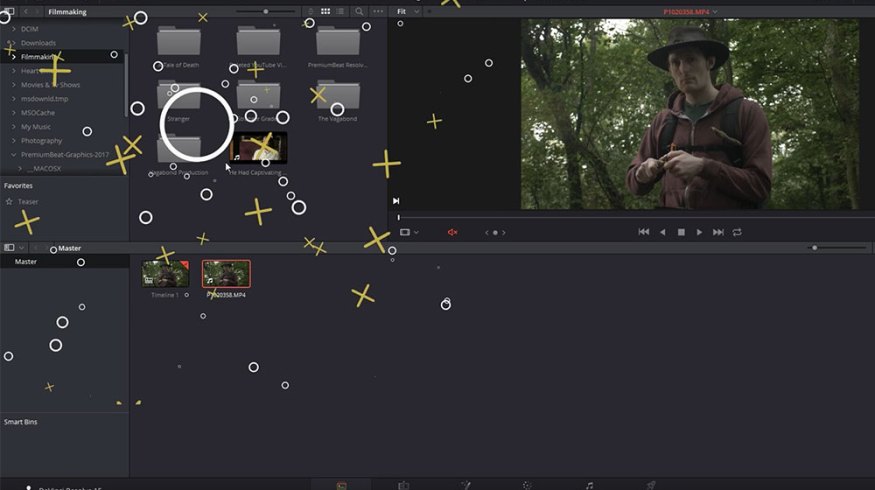Click the jump-to-end icon left of viewer
Image resolution: width=875 pixels, height=490 pixels.
(x=396, y=201)
